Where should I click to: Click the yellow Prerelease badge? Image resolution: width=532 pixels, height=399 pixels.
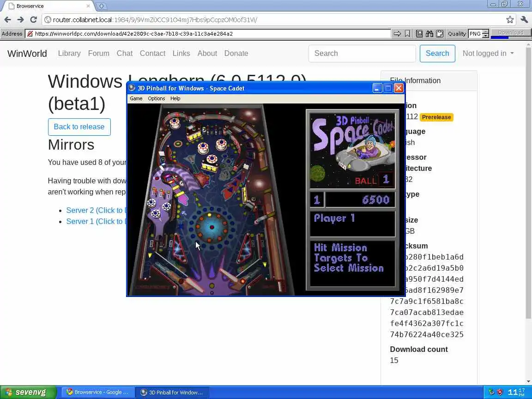pyautogui.click(x=436, y=117)
